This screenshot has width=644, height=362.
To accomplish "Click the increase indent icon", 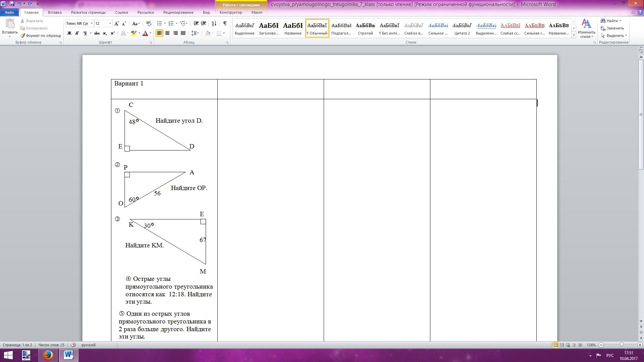I will [203, 23].
